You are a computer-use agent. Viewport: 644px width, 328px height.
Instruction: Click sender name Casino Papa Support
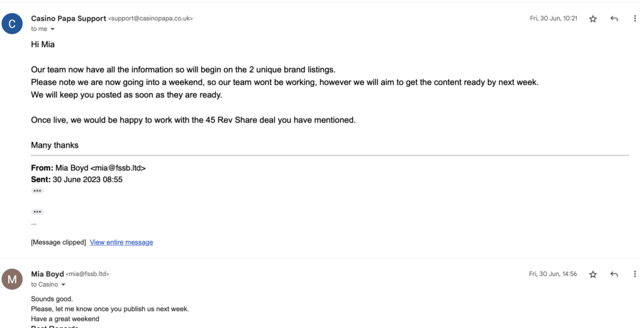pos(69,18)
